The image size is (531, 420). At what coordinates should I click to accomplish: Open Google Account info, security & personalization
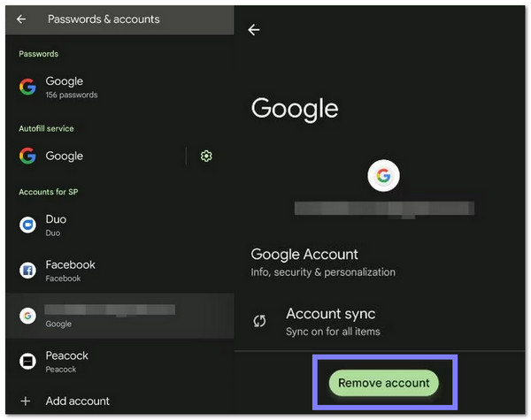click(323, 262)
